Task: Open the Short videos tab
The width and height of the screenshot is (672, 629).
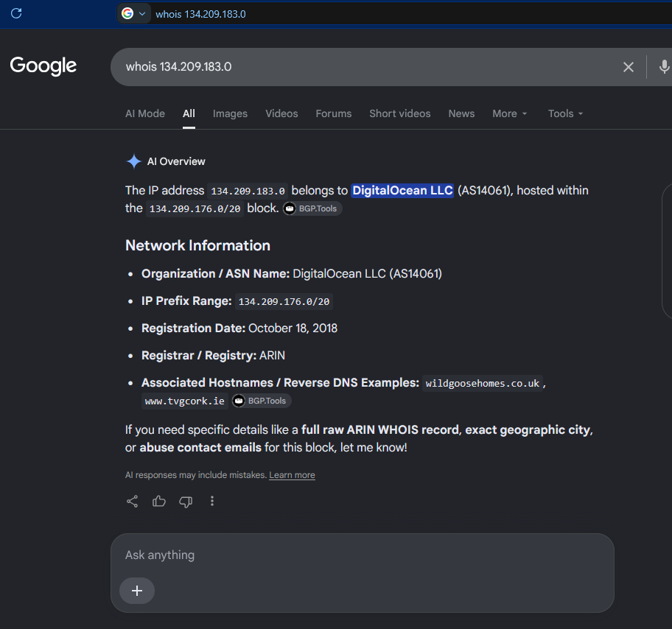Action: coord(400,113)
